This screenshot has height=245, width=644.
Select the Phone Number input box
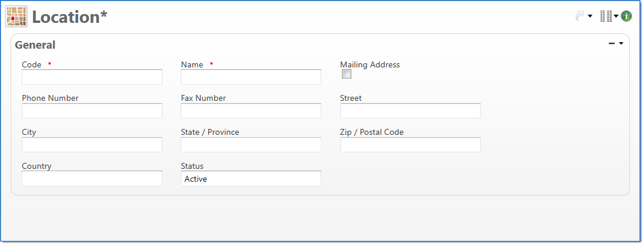pyautogui.click(x=91, y=111)
